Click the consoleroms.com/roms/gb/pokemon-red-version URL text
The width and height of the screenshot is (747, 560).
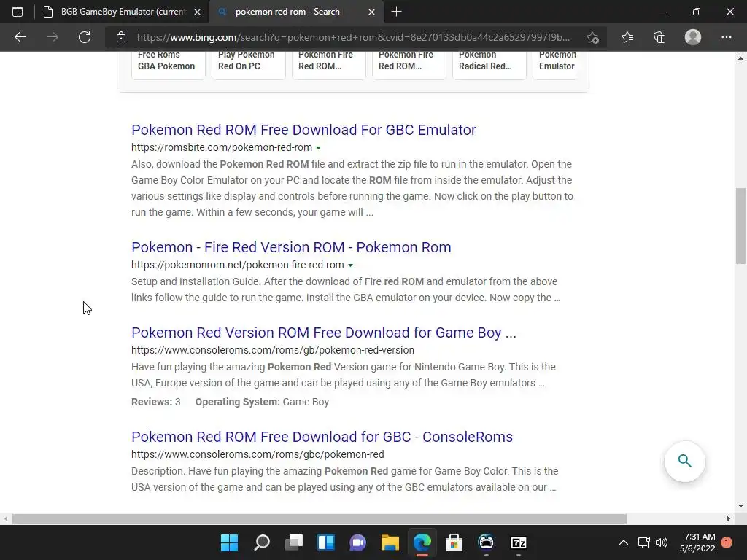[273, 350]
